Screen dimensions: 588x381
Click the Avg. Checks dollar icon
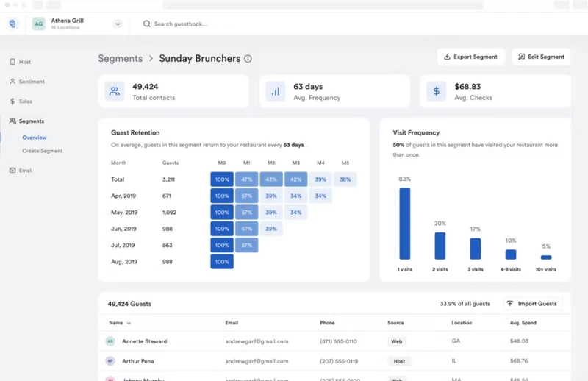(437, 91)
